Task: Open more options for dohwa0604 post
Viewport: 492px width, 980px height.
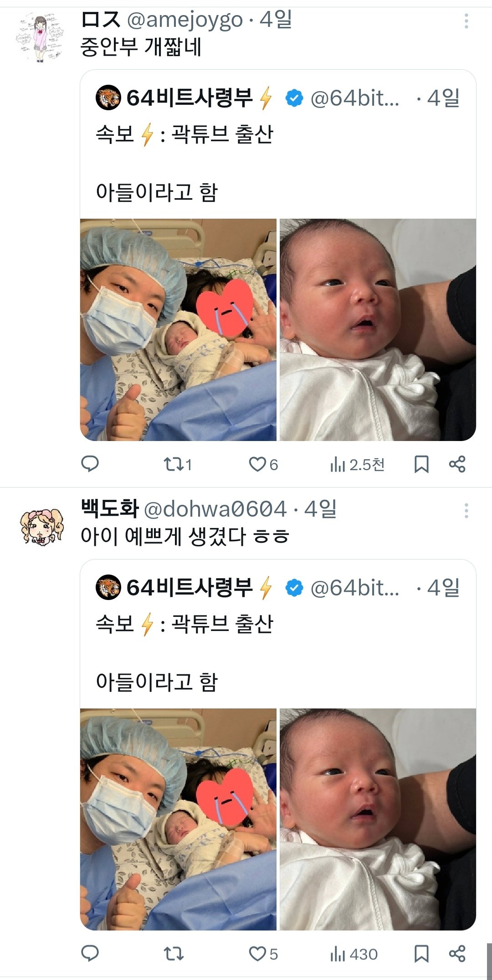Action: coord(466,511)
